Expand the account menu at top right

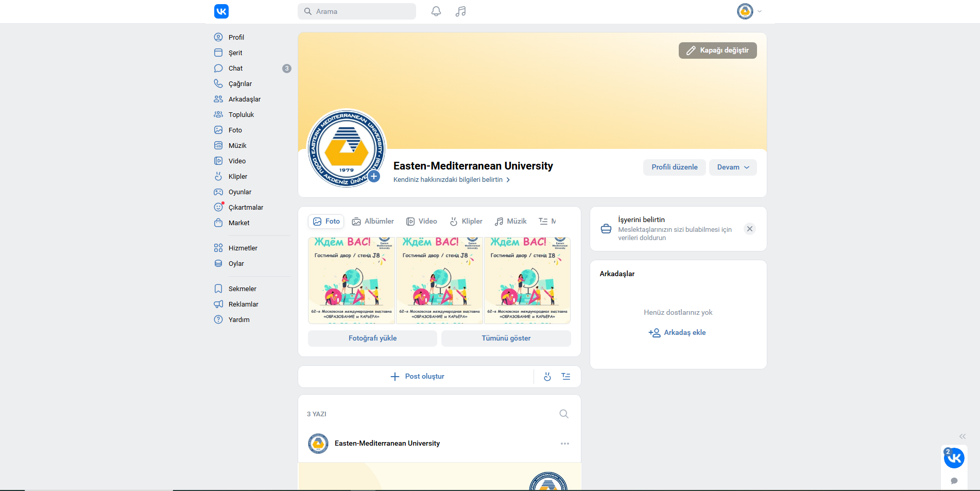tap(749, 11)
